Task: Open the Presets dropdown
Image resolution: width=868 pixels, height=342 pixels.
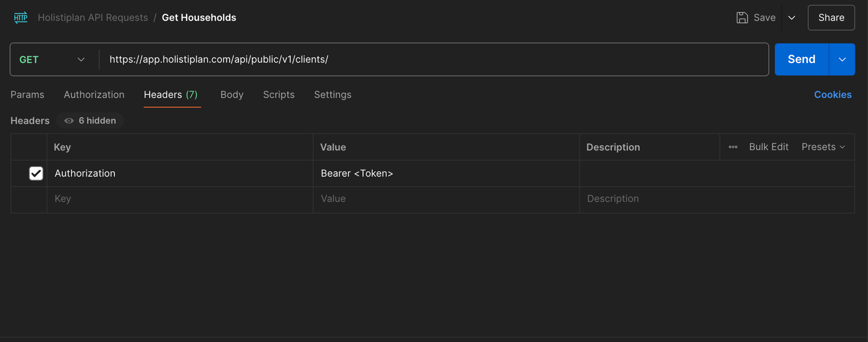Action: tap(823, 147)
